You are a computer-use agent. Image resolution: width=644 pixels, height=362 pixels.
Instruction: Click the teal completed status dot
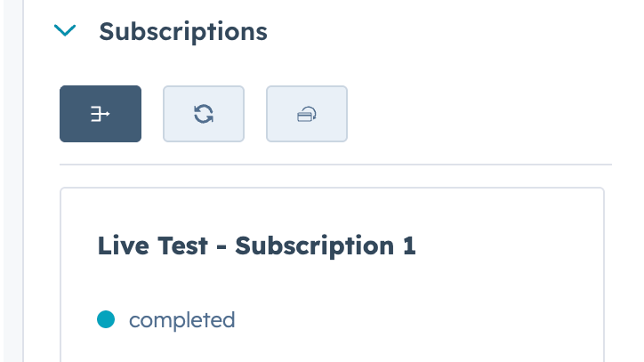click(106, 319)
